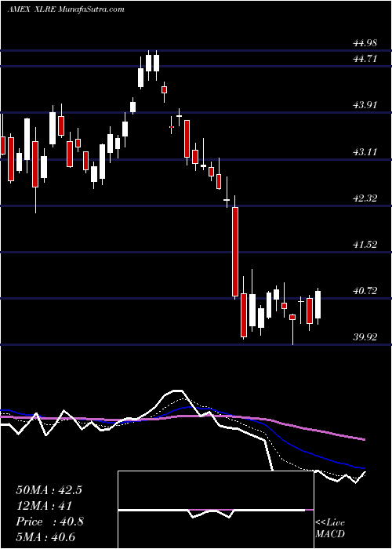The width and height of the screenshot is (392, 549).
Task: Click the 44.71 price level label
Action: pyautogui.click(x=365, y=59)
